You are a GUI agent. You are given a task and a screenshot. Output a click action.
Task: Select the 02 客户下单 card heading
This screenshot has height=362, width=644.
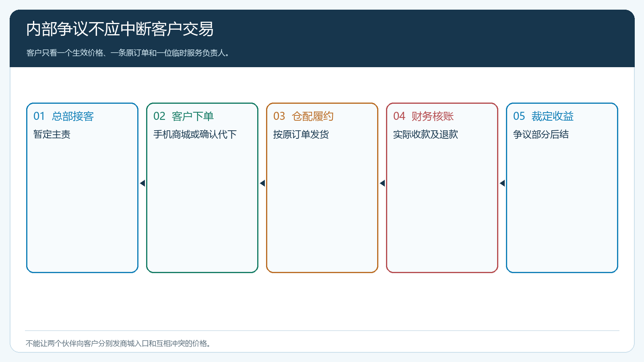click(x=184, y=116)
